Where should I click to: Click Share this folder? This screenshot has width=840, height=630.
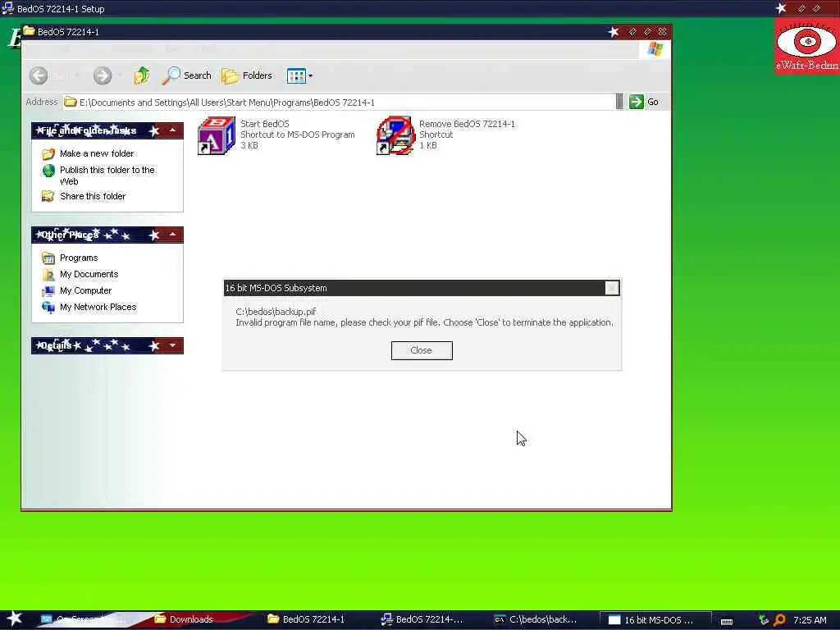[x=93, y=196]
